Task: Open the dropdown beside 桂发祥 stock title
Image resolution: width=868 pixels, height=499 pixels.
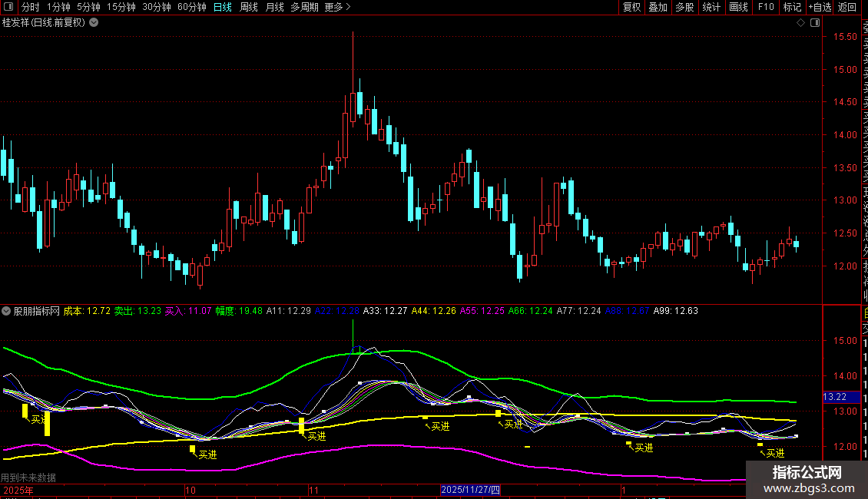Action: [94, 23]
